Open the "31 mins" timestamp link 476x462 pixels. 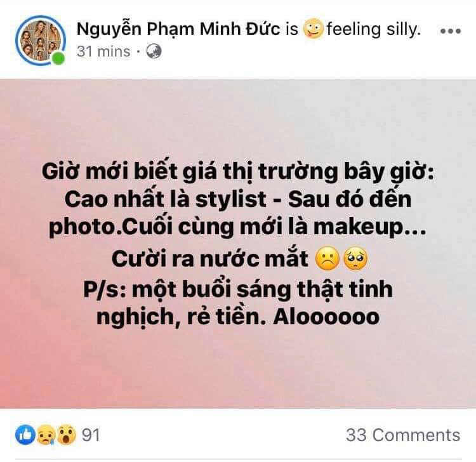[103, 51]
